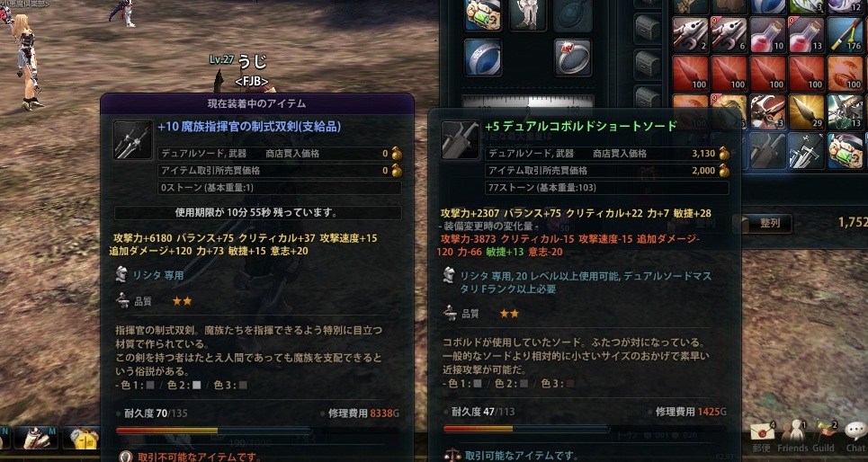Switch to the second chest bag tab
Screen dimensions: 868x462
pyautogui.click(x=648, y=28)
